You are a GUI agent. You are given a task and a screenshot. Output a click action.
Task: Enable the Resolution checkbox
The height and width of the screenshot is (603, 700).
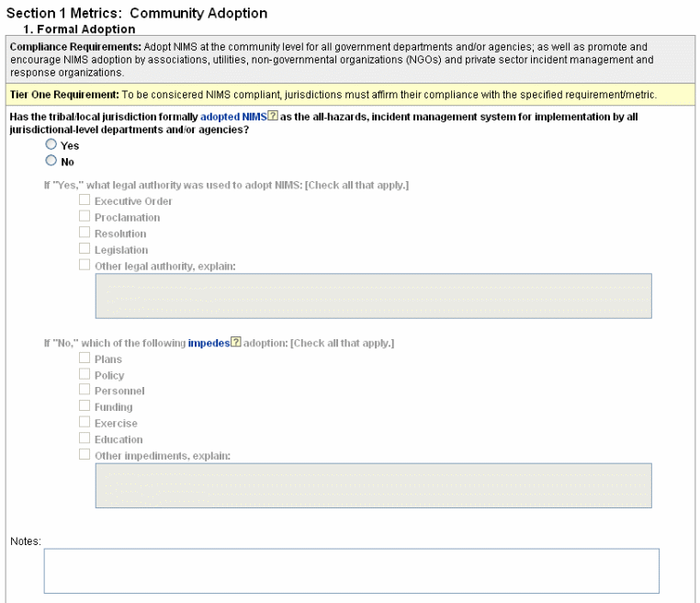tap(85, 233)
